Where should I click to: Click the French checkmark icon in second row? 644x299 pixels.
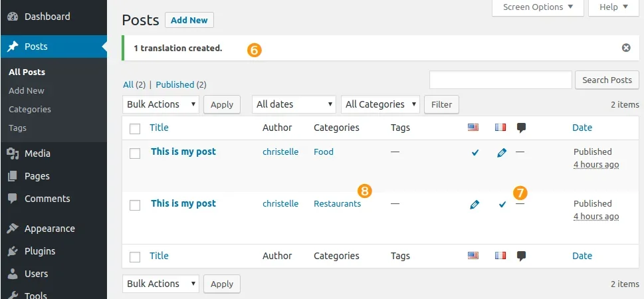pyautogui.click(x=502, y=205)
